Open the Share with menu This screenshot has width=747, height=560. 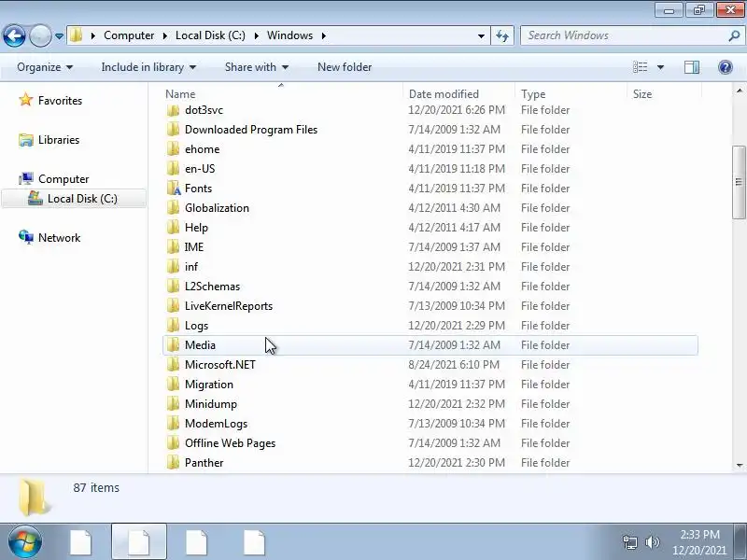[257, 67]
